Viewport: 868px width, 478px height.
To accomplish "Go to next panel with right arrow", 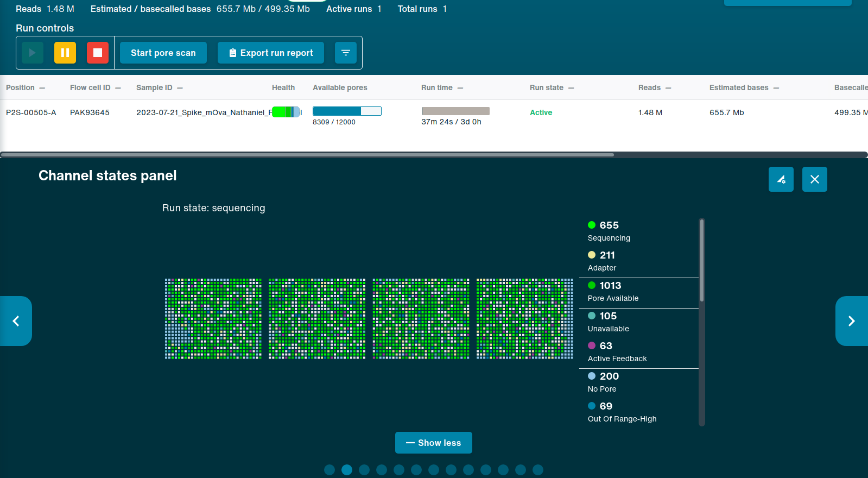I will tap(851, 321).
